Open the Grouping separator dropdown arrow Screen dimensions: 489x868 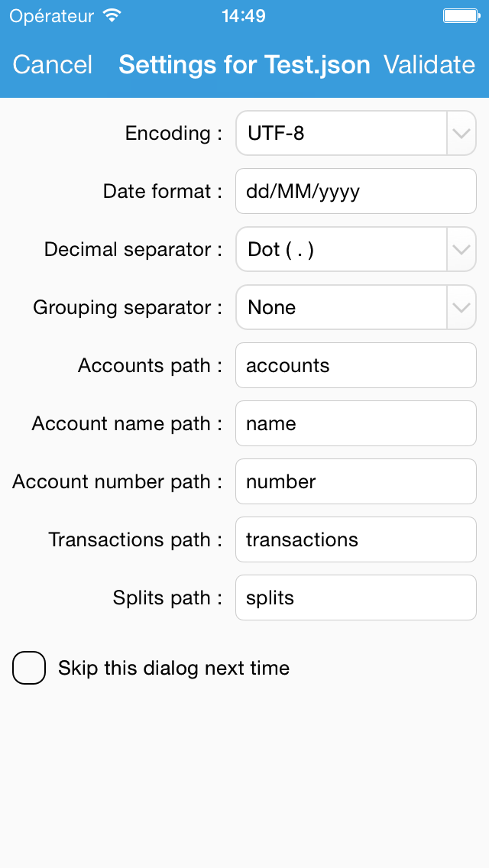[x=461, y=307]
